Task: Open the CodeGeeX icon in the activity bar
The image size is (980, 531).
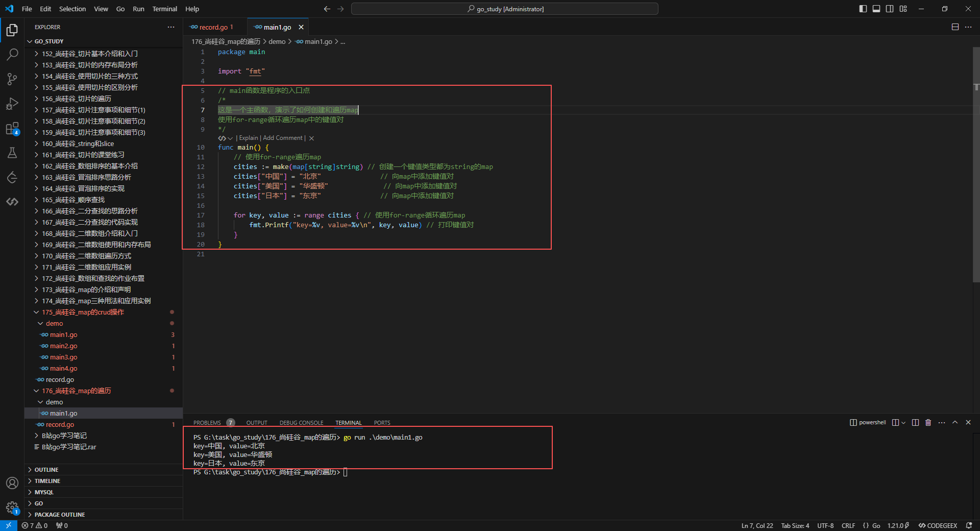Action: [x=12, y=202]
